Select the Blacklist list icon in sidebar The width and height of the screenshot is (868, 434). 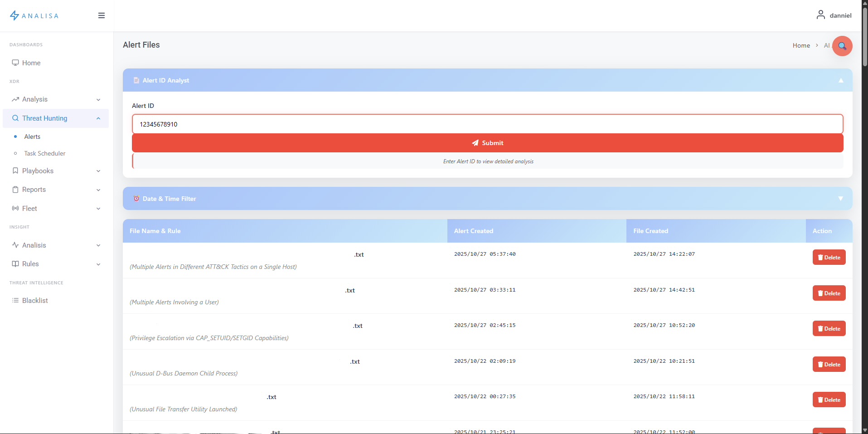click(x=15, y=300)
